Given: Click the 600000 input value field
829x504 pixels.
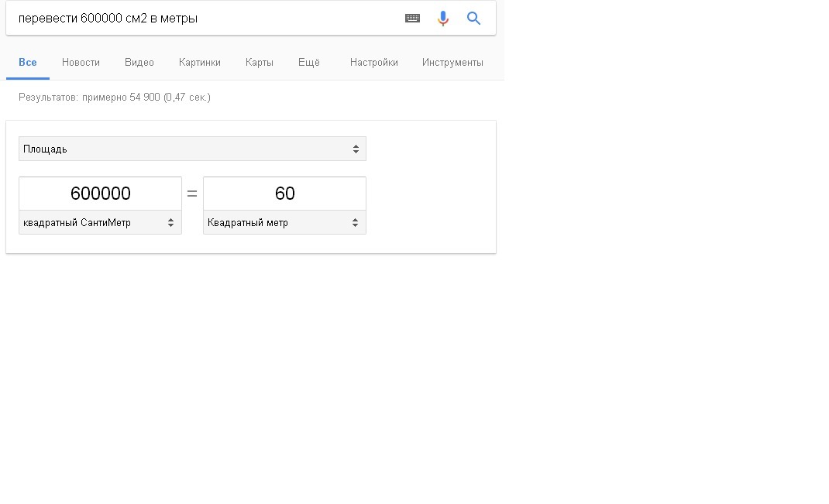Looking at the screenshot, I should tap(100, 194).
